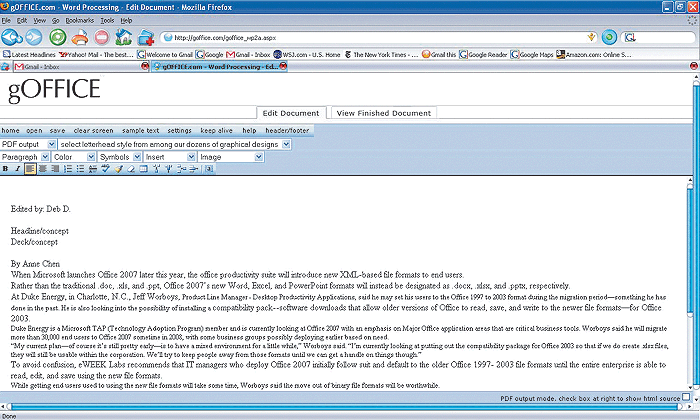Go back with Firefox back arrow

[12, 37]
